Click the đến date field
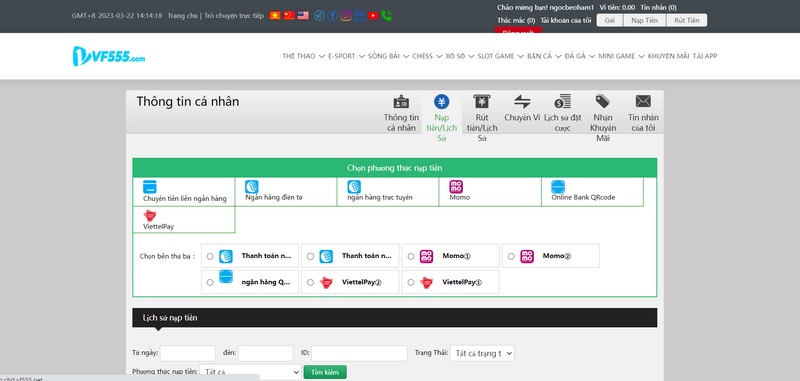Viewport: 800px width, 381px height. 265,353
